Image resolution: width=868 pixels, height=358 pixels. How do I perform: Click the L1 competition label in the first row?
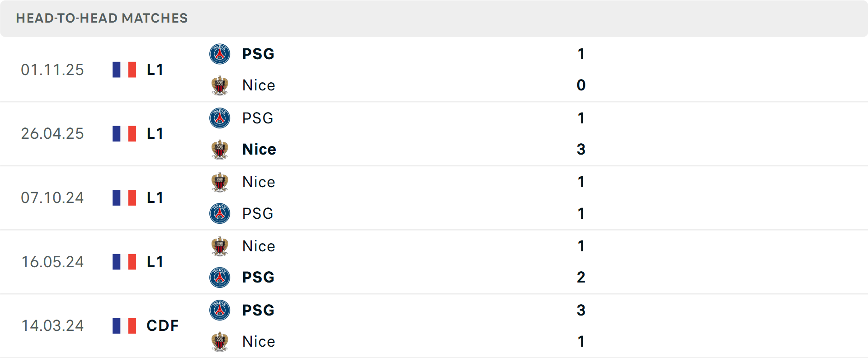pos(154,70)
